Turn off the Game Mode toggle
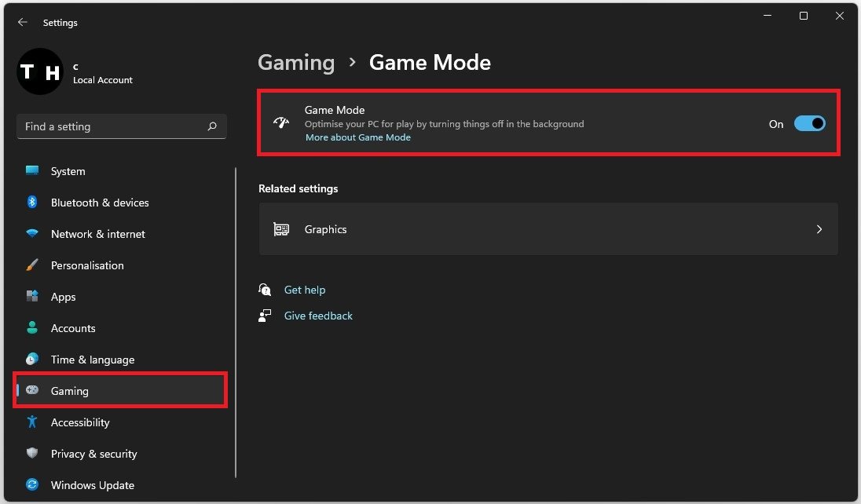This screenshot has height=504, width=861. click(809, 124)
